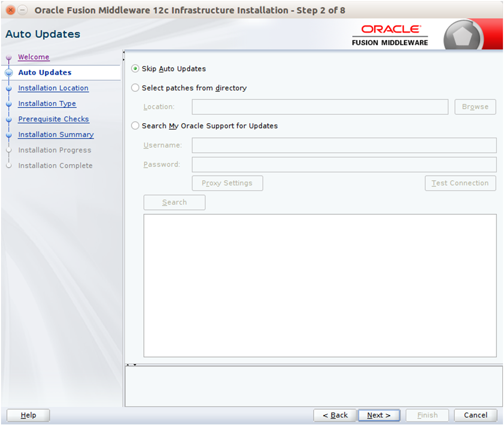Collapse the sidebar with the splitter arrow
Viewport: 504px width, 426px height.
(124, 52)
